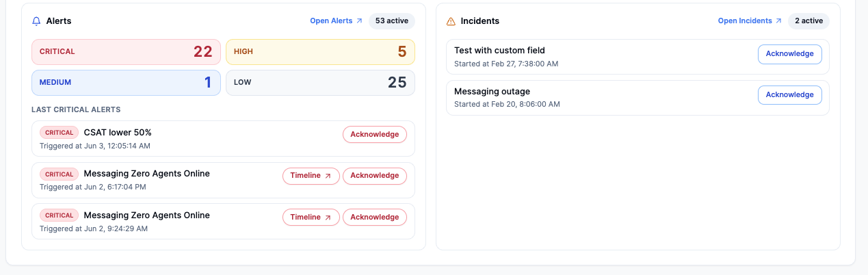Click the Alerts panel heading
Screen dimensions: 868x275
pyautogui.click(x=59, y=21)
